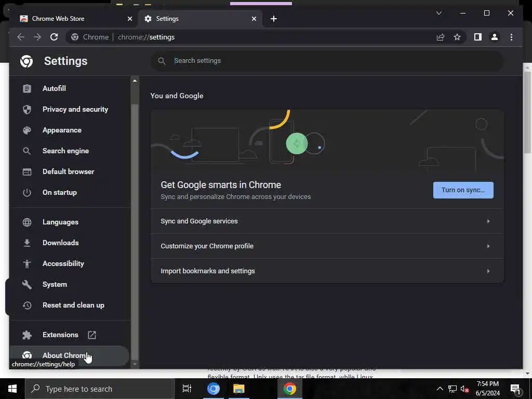Expand Import bookmarks and settings row
The height and width of the screenshot is (399, 532).
click(327, 271)
